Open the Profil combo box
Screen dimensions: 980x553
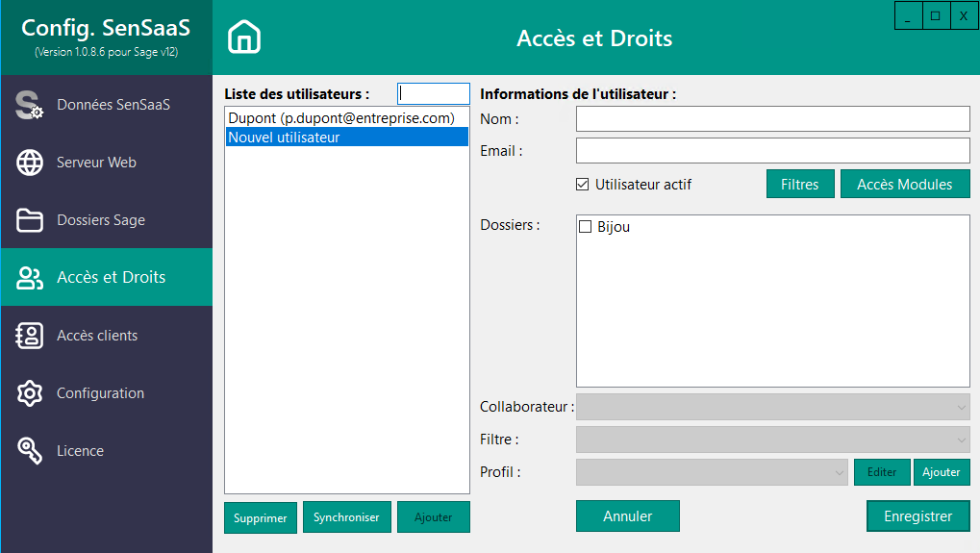point(712,472)
